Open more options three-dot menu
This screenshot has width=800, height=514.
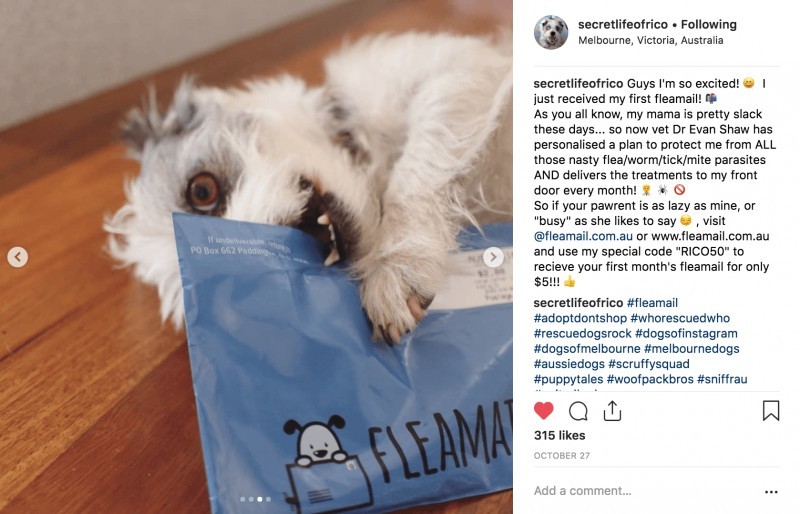[771, 492]
